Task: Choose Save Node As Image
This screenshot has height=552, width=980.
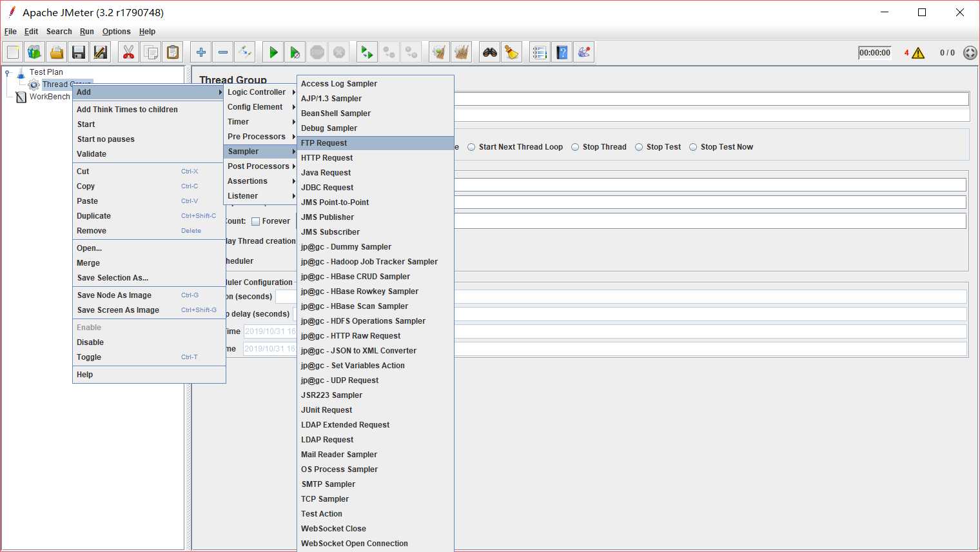Action: [149, 295]
